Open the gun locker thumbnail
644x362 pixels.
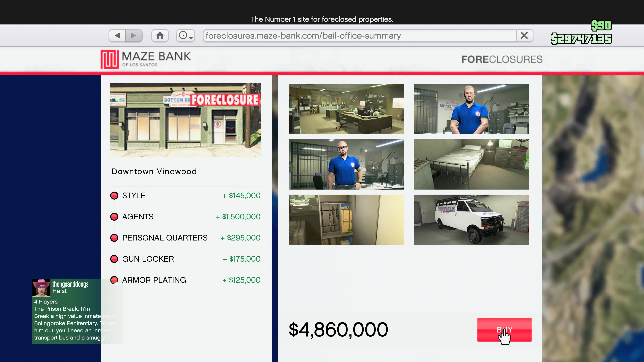[346, 220]
